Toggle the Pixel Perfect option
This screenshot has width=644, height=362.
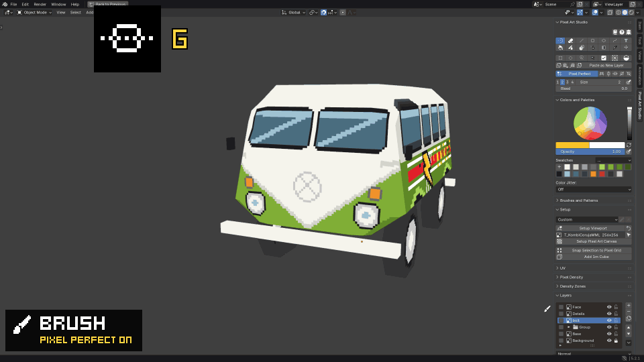tap(577, 74)
